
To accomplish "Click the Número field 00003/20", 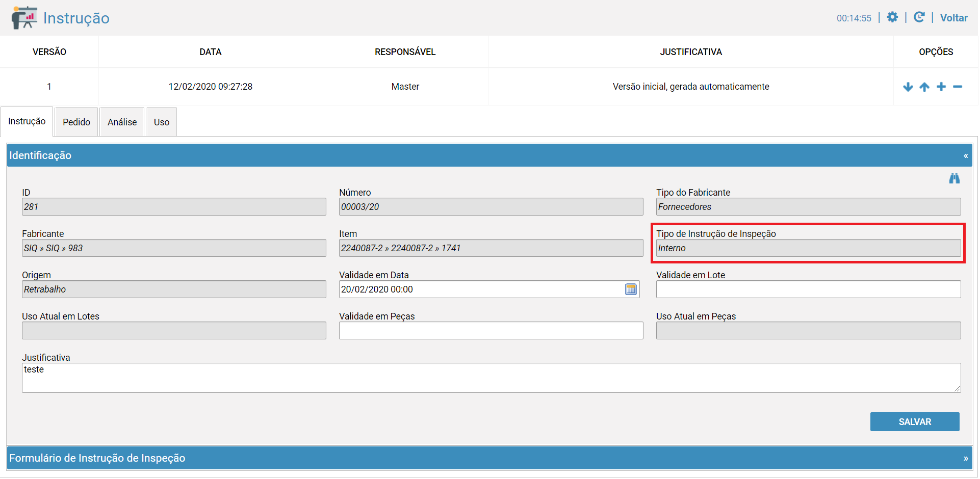I will click(491, 207).
